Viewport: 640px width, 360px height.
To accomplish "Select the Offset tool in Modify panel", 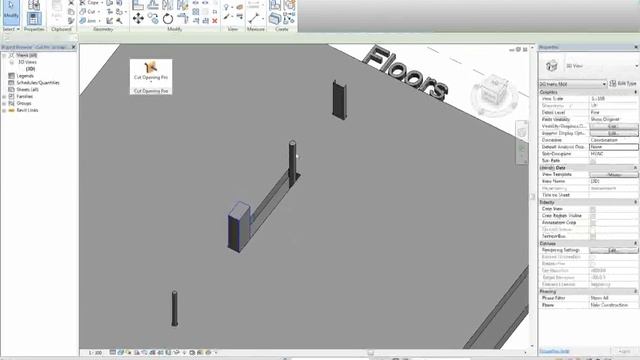I will tap(153, 4).
